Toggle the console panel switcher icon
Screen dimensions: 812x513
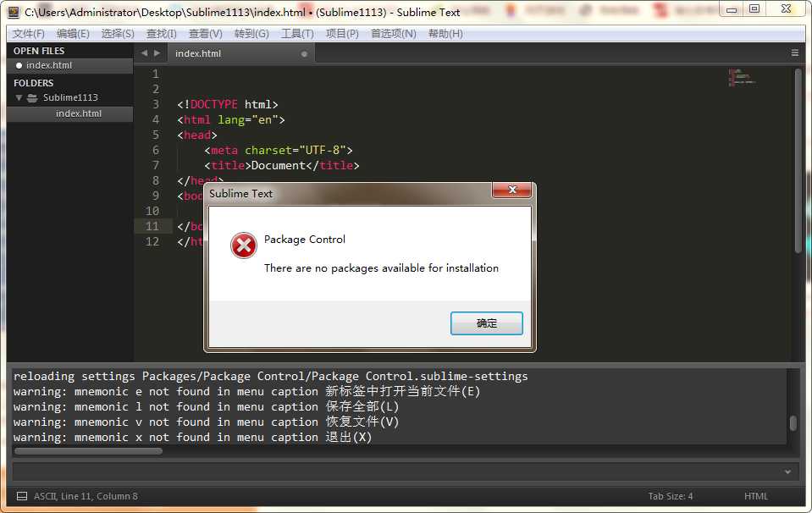(22, 496)
